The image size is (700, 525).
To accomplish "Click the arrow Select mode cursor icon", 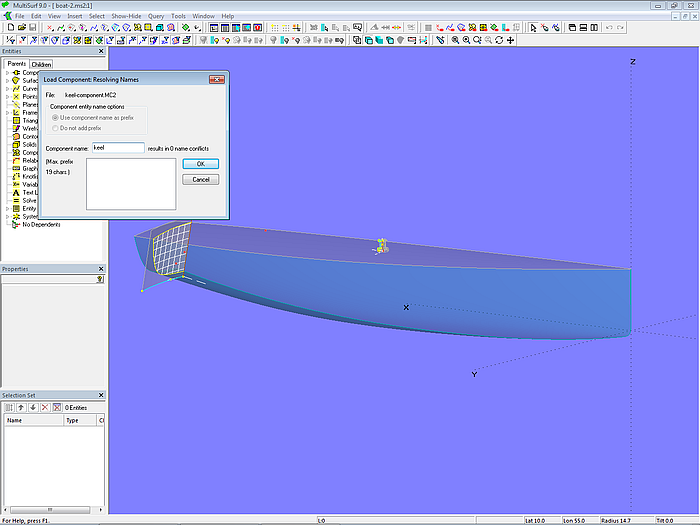I will point(533,28).
